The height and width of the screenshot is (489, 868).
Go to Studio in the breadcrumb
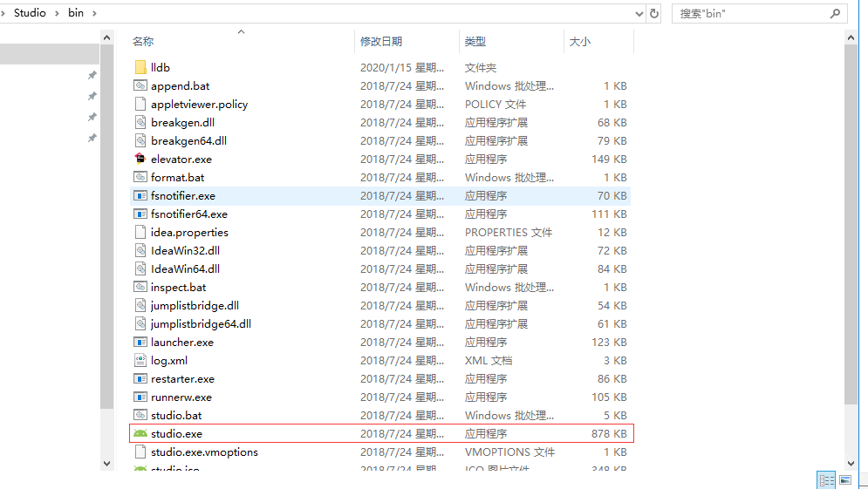30,13
